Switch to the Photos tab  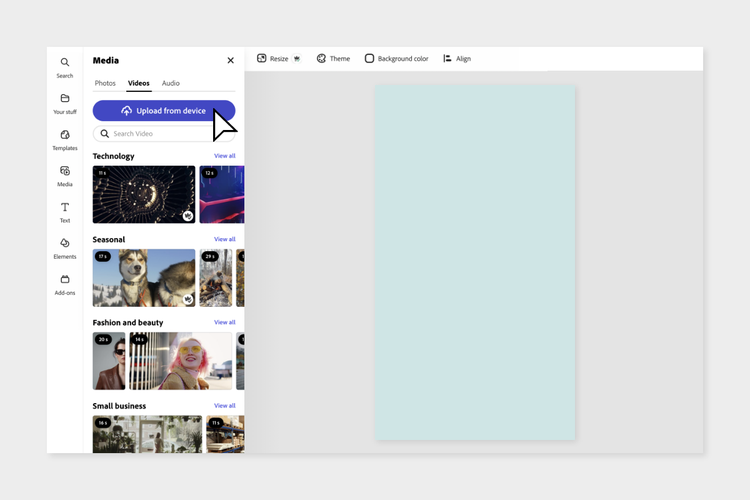point(105,83)
